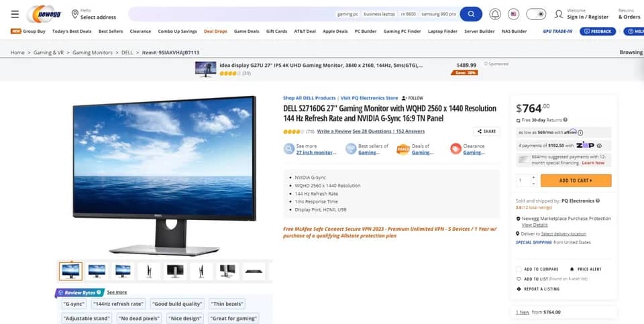Open Today's Best Deals
This screenshot has width=644, height=324.
click(72, 32)
